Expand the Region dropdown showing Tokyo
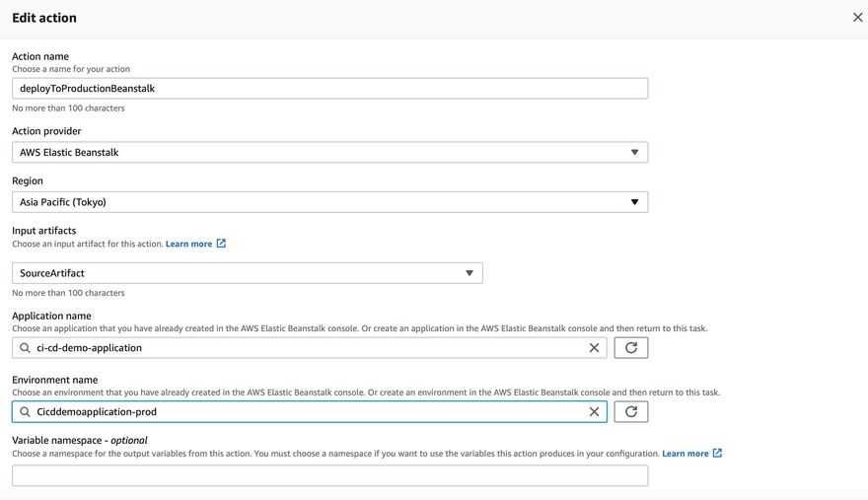The image size is (868, 500). tap(634, 202)
